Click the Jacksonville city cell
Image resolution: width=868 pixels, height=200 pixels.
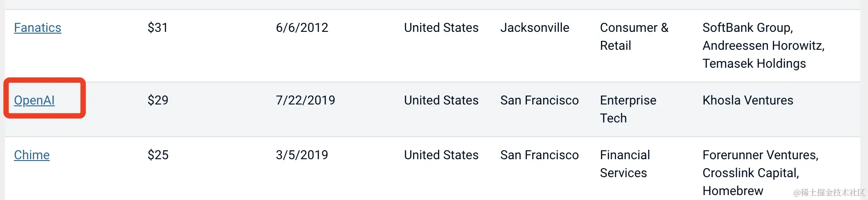[x=535, y=28]
